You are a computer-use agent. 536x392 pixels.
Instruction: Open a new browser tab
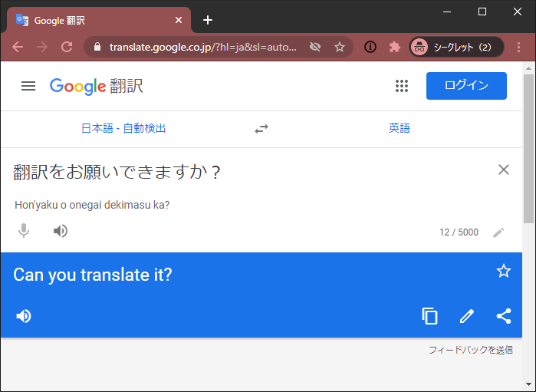[x=208, y=20]
